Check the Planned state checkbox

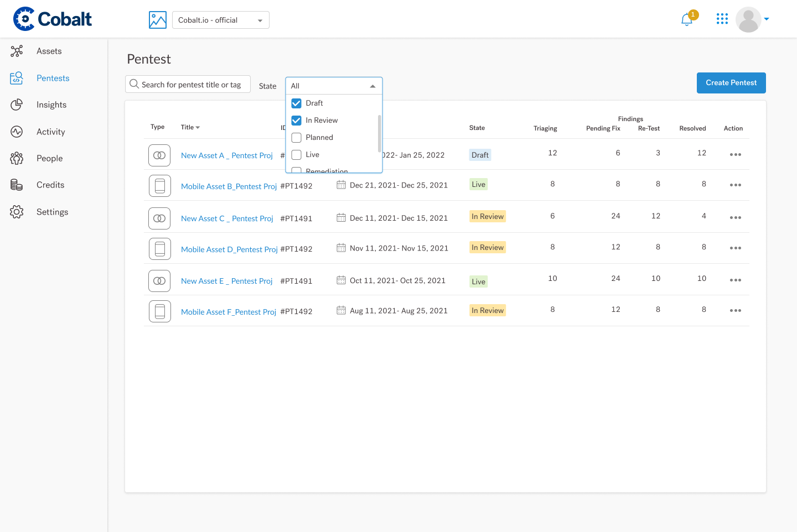click(297, 138)
